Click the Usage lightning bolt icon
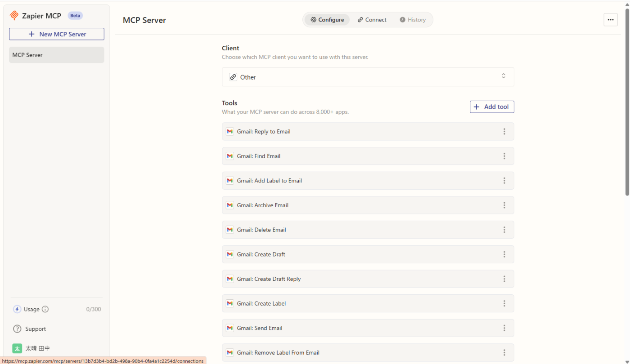This screenshot has width=630, height=364. pyautogui.click(x=17, y=309)
